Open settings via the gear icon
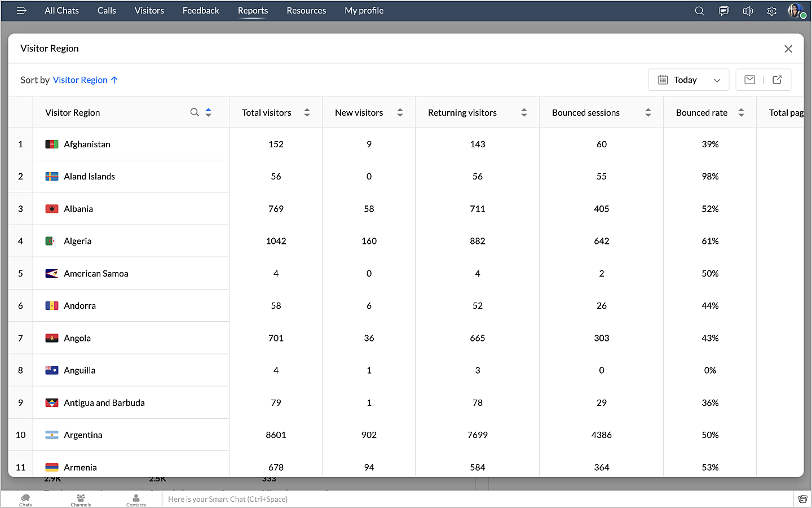Viewport: 812px width, 508px height. pos(772,11)
